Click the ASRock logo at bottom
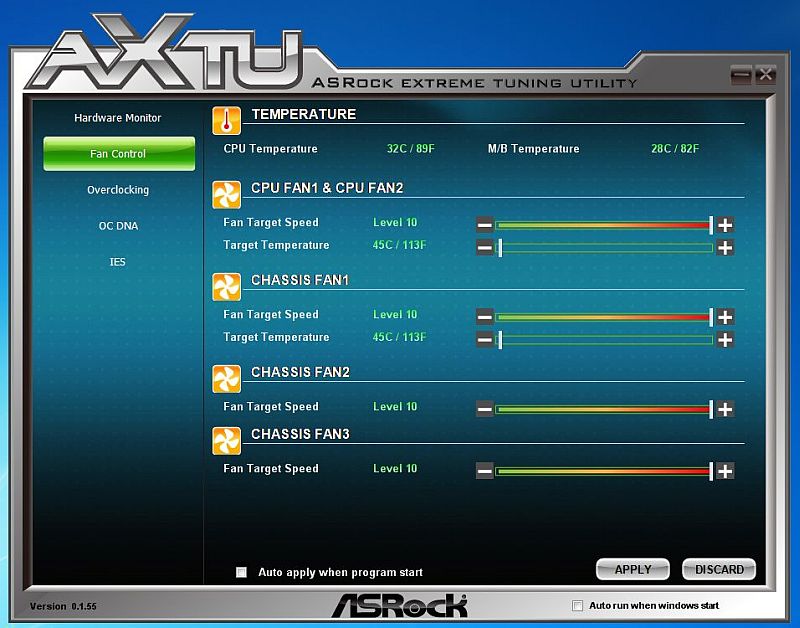Viewport: 800px width, 628px height. tap(399, 605)
